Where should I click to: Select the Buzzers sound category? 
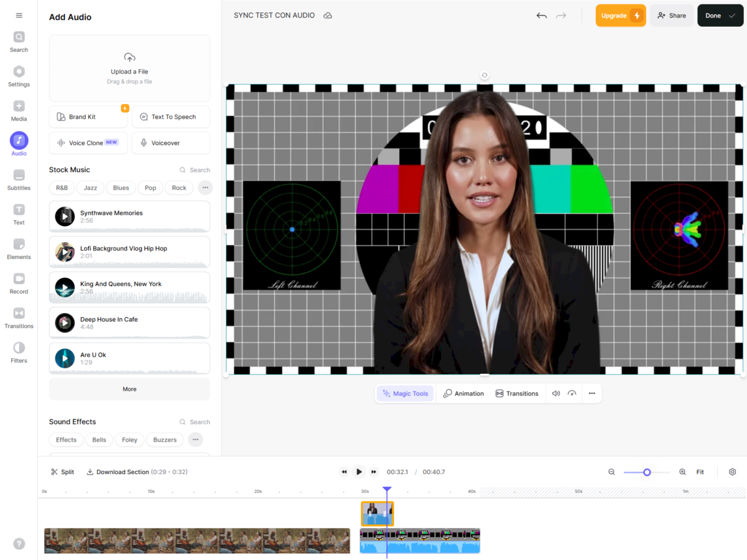[165, 439]
